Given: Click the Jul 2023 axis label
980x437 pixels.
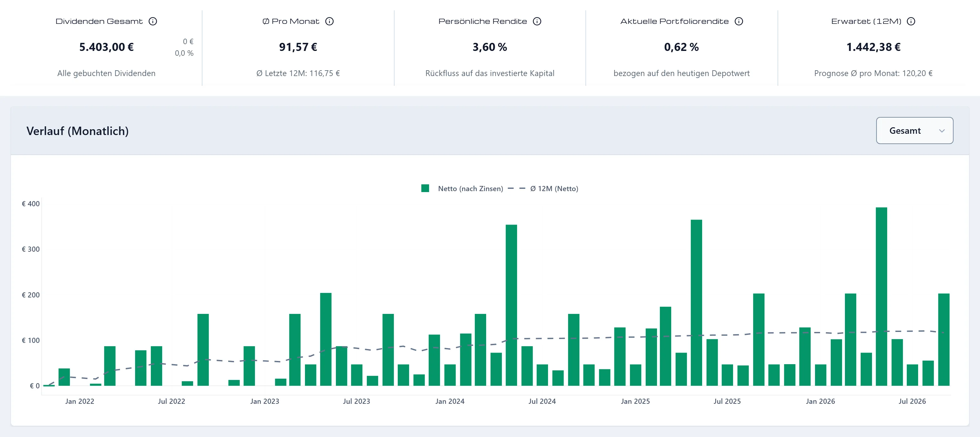Looking at the screenshot, I should 357,401.
